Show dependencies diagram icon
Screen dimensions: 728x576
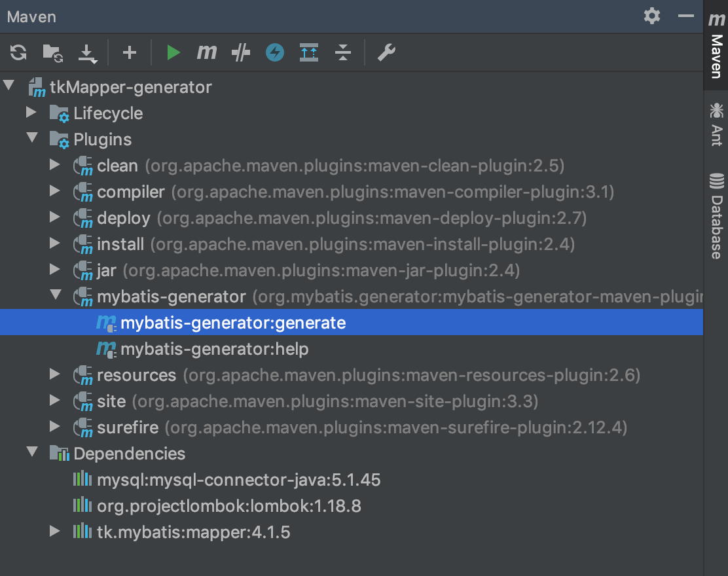click(x=309, y=52)
